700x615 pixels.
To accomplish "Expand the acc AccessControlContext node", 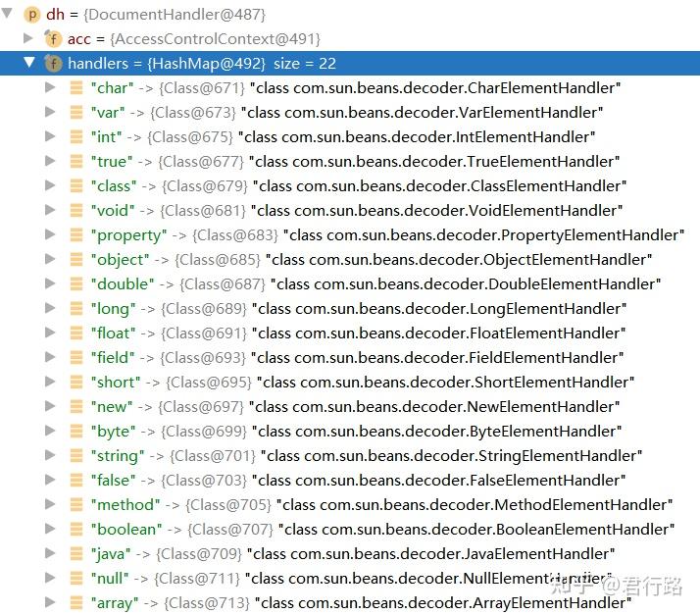I will [28, 38].
